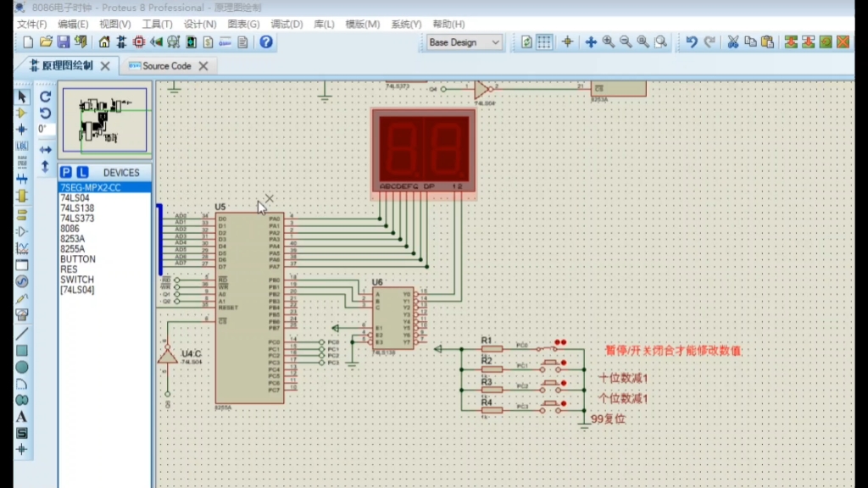
Task: Paste from clipboard icon
Action: pos(767,42)
